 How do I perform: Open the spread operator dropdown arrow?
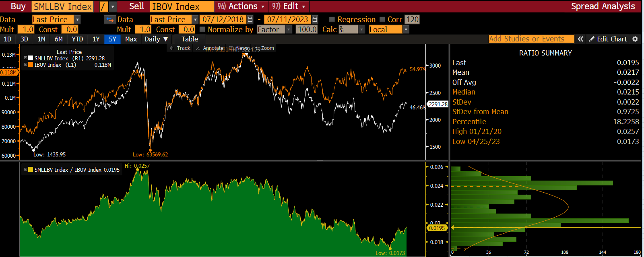113,6
